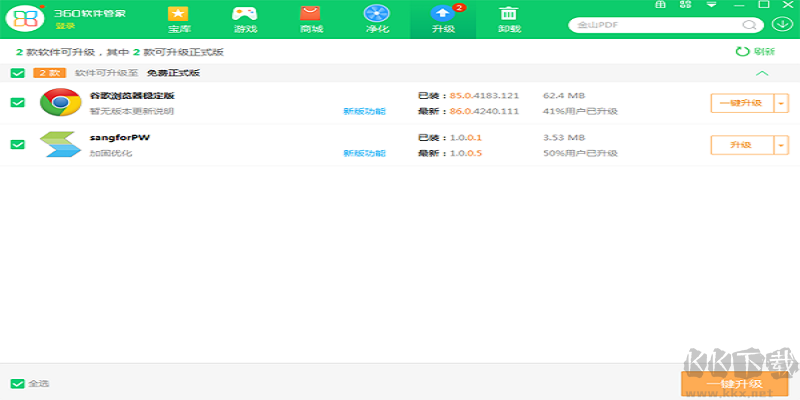
Task: Toggle the 2款 group checkbox
Action: [x=18, y=73]
